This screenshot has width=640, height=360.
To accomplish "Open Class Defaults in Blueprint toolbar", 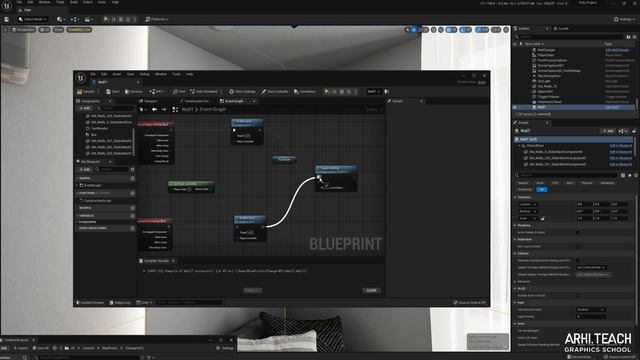I will pos(275,91).
